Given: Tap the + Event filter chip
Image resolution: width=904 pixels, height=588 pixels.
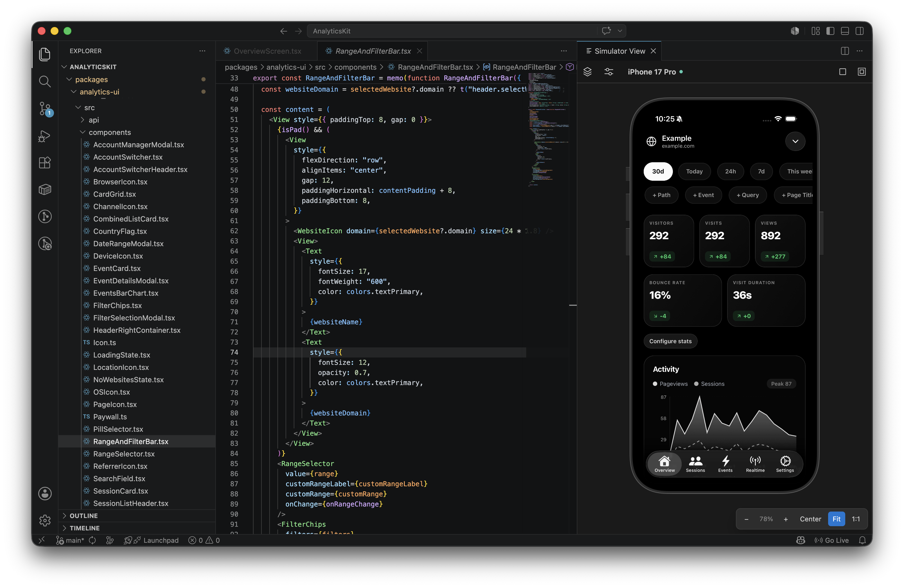Looking at the screenshot, I should (703, 195).
